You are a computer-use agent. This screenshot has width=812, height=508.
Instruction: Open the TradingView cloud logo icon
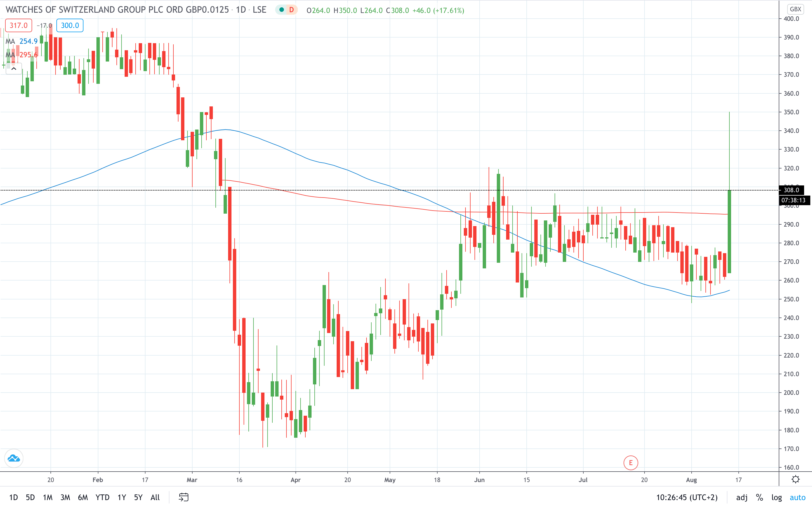coord(14,458)
